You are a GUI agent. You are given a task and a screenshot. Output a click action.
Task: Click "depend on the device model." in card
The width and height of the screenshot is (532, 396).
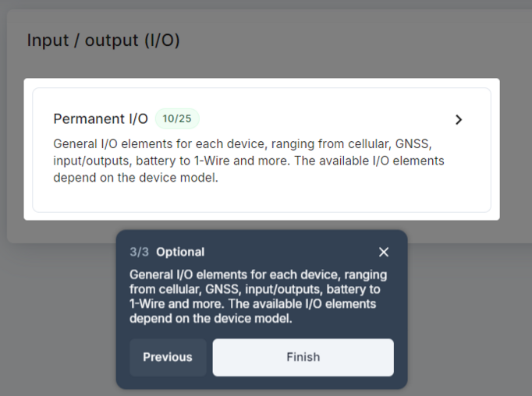(x=136, y=177)
